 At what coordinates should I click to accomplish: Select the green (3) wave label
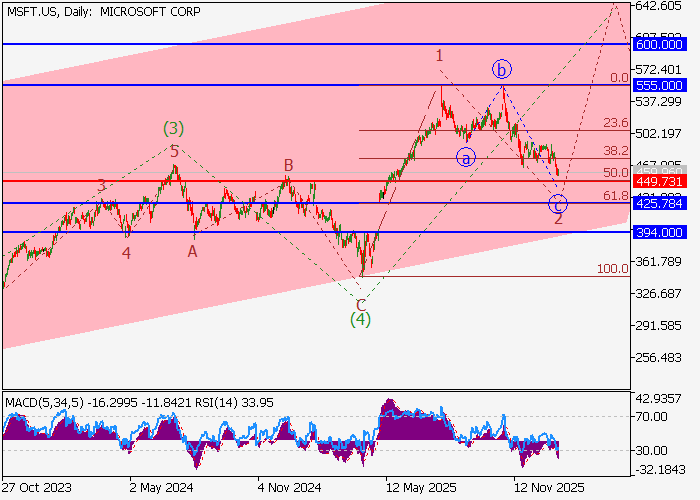tap(174, 129)
